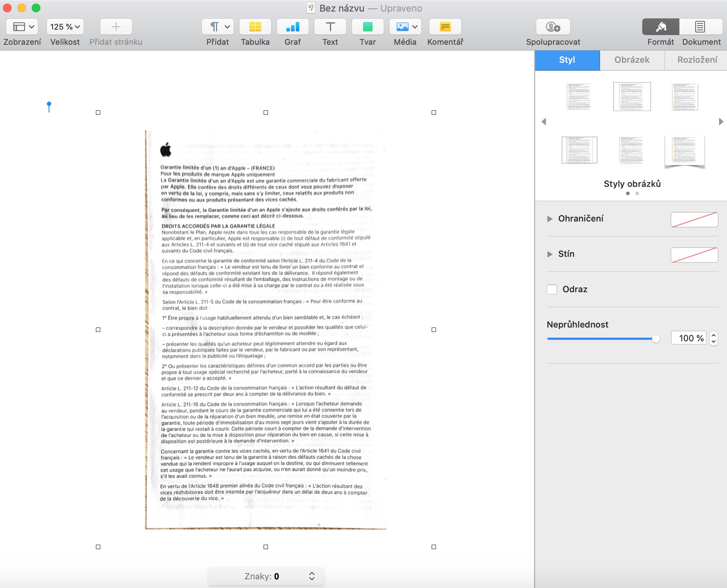727x588 pixels.
Task: Click the Neprůhlednost opacity slider
Action: [x=602, y=338]
